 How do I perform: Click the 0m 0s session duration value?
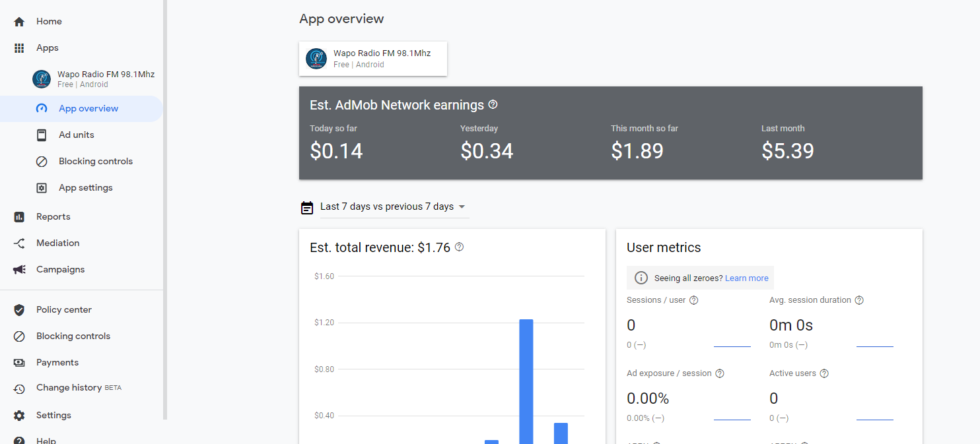click(791, 325)
